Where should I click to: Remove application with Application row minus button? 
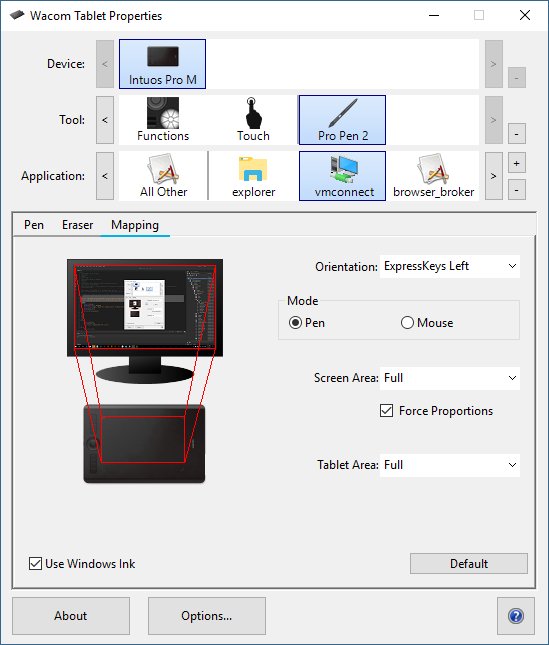click(517, 190)
